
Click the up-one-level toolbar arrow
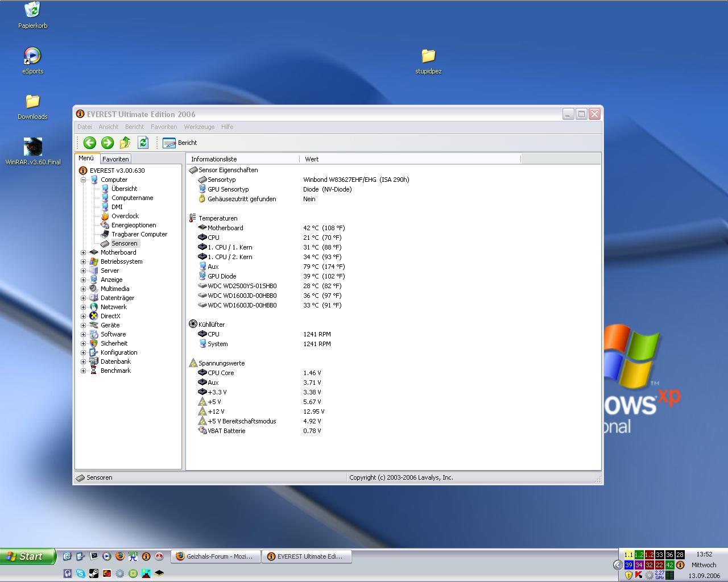click(125, 143)
